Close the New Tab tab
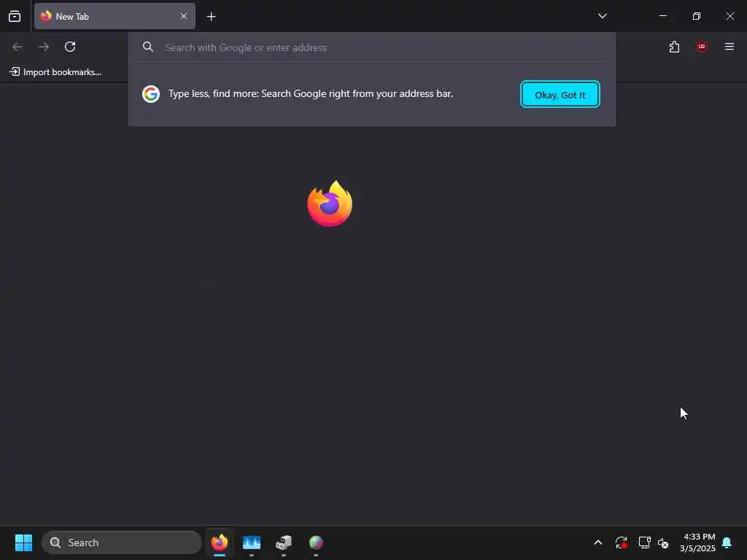The width and height of the screenshot is (747, 560). click(184, 16)
